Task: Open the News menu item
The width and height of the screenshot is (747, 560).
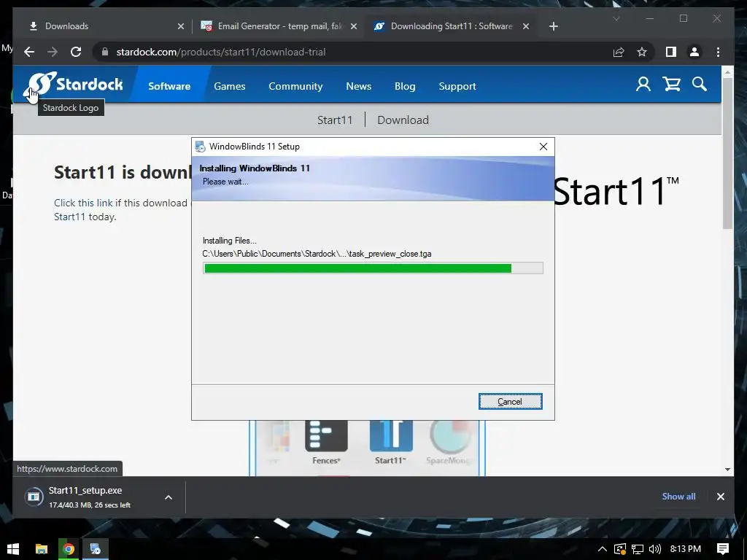Action: 359,86
